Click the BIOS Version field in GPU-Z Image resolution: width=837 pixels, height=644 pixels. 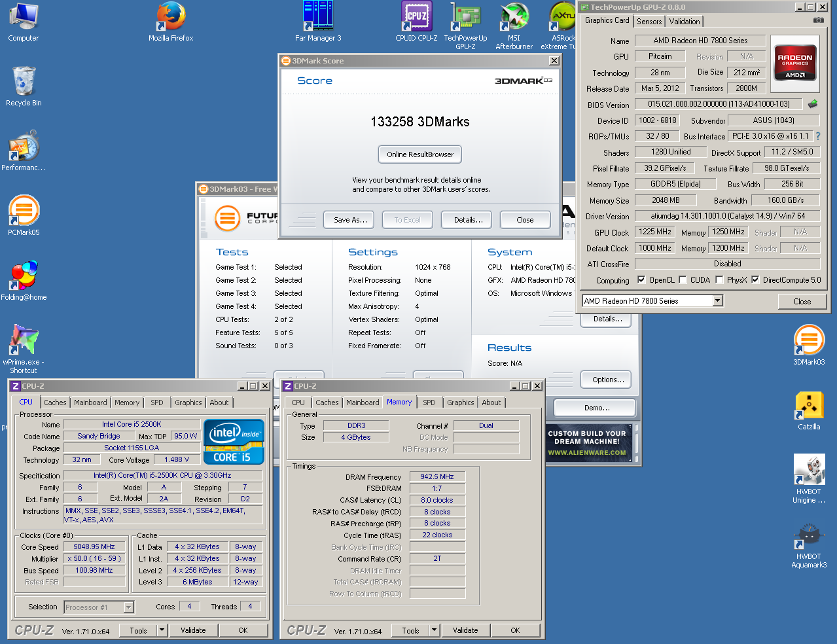coord(719,104)
